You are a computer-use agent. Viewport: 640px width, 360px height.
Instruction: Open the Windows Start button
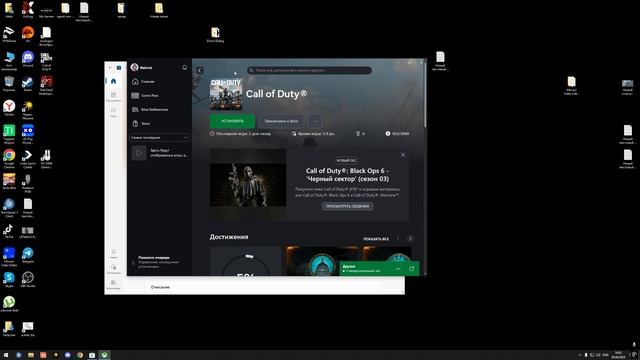coord(6,355)
